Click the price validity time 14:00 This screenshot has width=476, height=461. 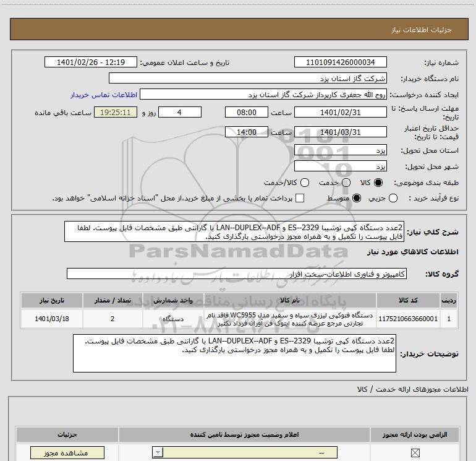[247, 132]
